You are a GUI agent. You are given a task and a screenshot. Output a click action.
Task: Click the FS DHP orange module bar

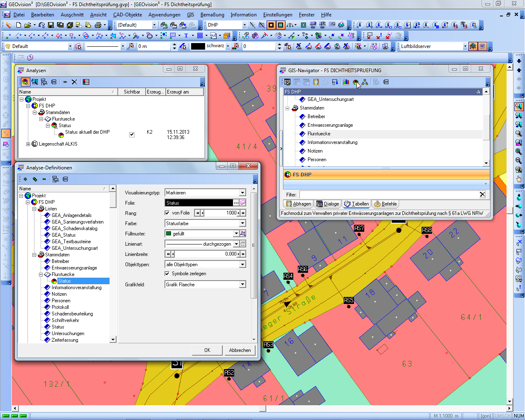pyautogui.click(x=386, y=174)
